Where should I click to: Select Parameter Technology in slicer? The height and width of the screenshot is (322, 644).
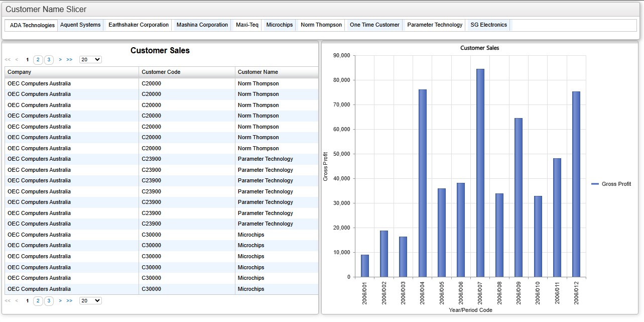435,25
